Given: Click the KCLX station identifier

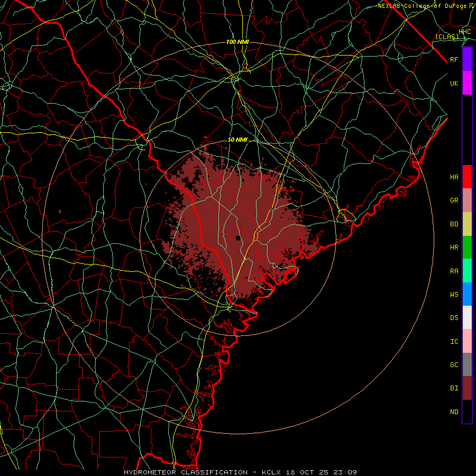Looking at the screenshot, I should (x=272, y=472).
